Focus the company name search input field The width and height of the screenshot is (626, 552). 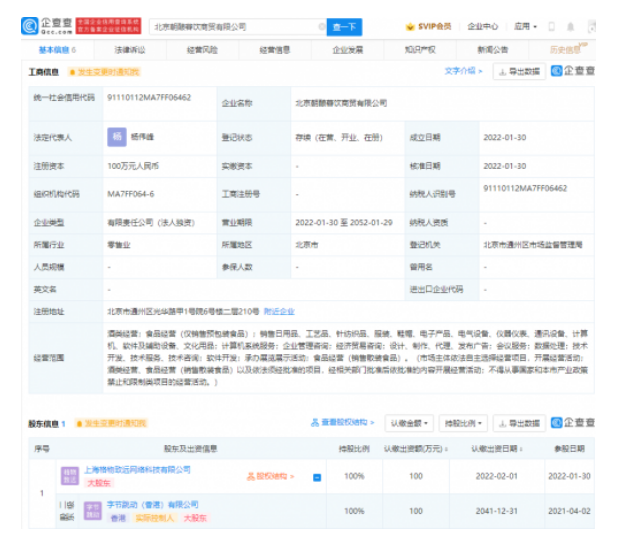click(238, 27)
